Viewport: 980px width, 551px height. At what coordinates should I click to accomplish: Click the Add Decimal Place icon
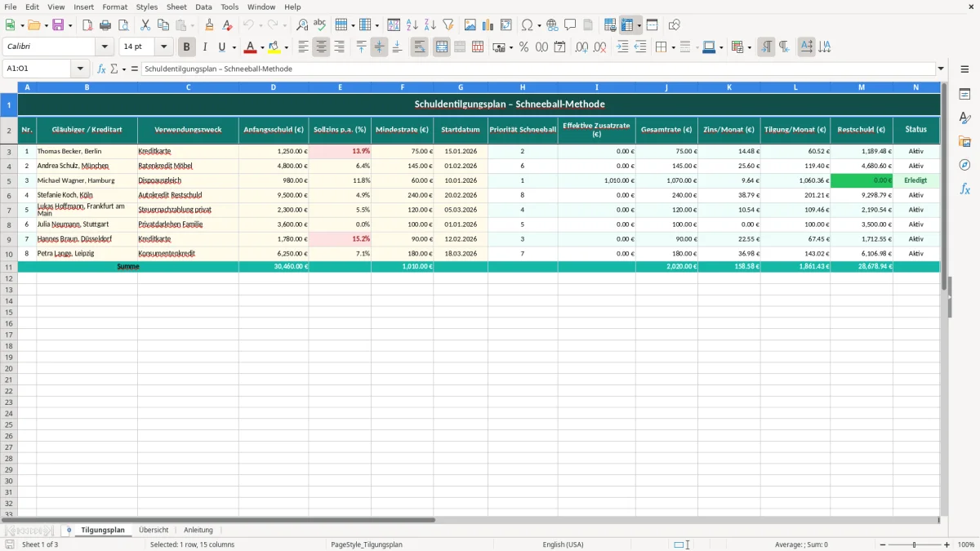(x=581, y=47)
